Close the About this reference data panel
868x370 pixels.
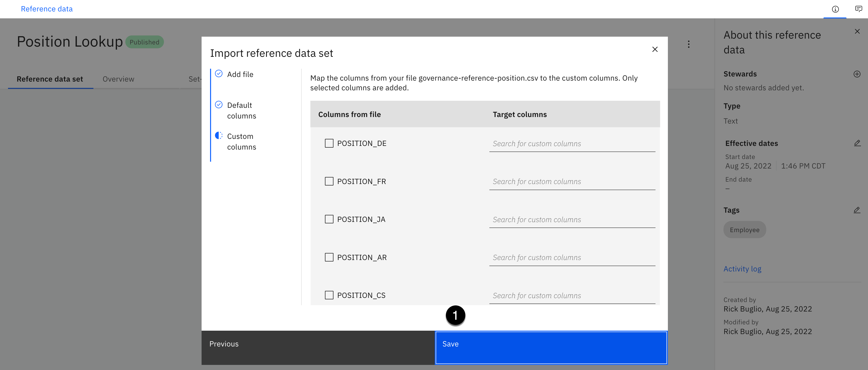[x=857, y=31]
